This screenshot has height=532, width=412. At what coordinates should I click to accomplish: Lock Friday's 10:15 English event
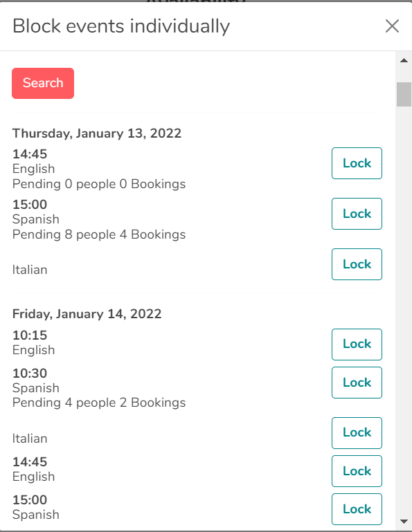357,345
